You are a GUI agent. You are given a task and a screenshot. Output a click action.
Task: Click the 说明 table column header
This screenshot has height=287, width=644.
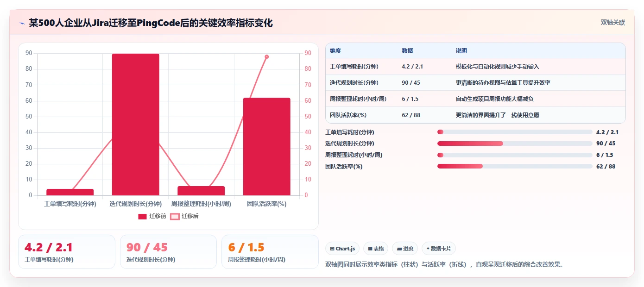pyautogui.click(x=461, y=51)
